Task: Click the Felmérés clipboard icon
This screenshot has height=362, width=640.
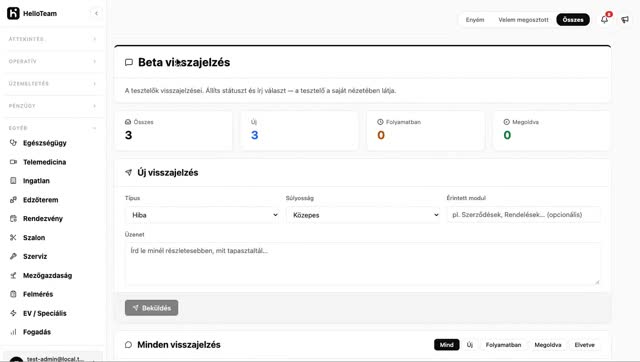Action: pos(13,294)
